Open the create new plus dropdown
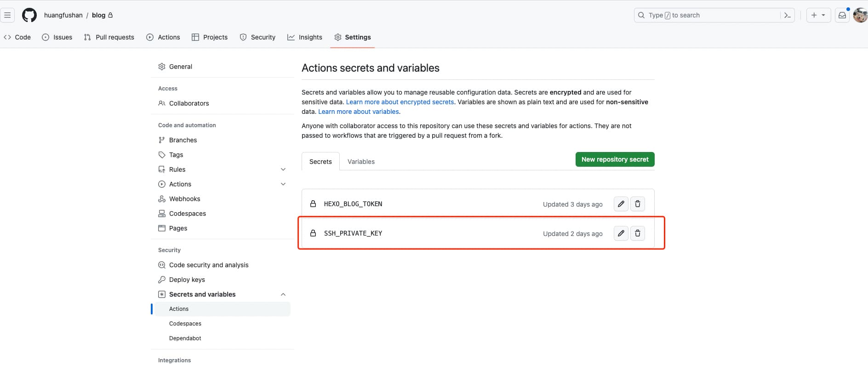The width and height of the screenshot is (868, 371). (818, 15)
